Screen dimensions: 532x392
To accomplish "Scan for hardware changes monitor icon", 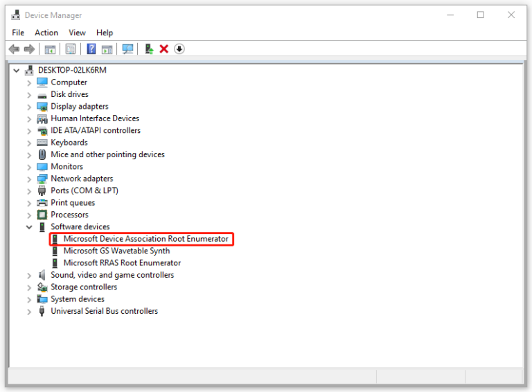I will tap(127, 49).
